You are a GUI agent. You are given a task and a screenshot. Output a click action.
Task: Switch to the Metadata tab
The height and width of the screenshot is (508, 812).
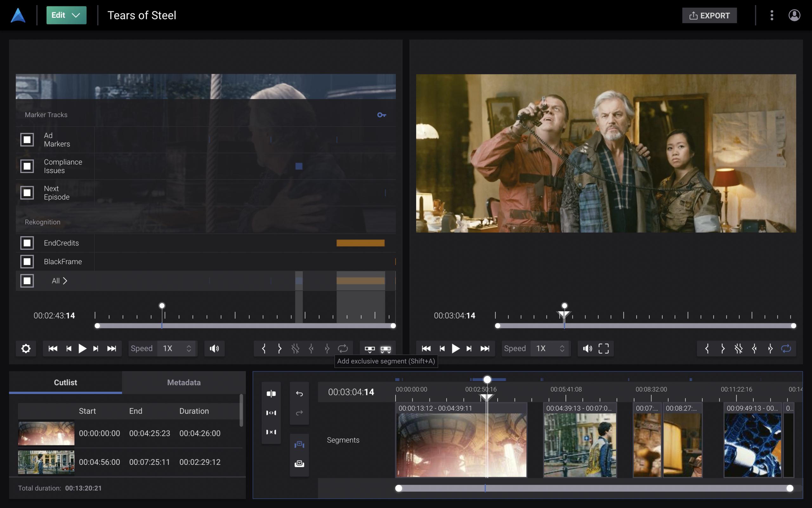click(184, 382)
